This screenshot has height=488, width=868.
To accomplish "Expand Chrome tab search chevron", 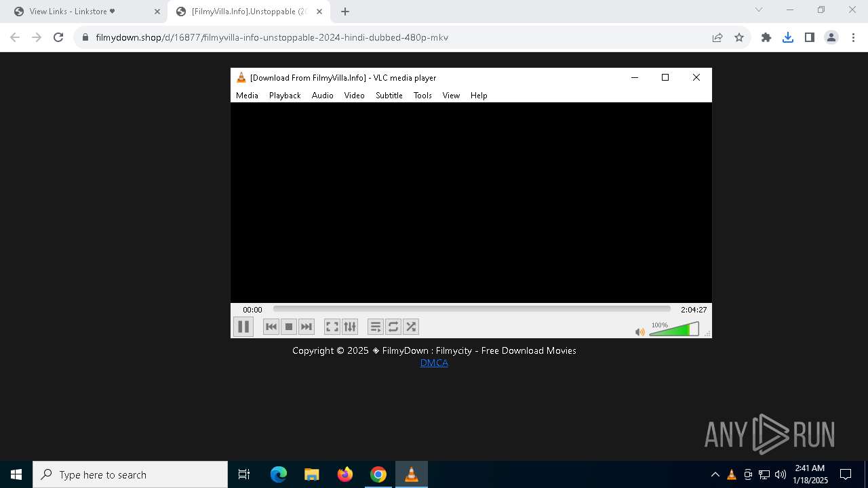I will coord(759,9).
